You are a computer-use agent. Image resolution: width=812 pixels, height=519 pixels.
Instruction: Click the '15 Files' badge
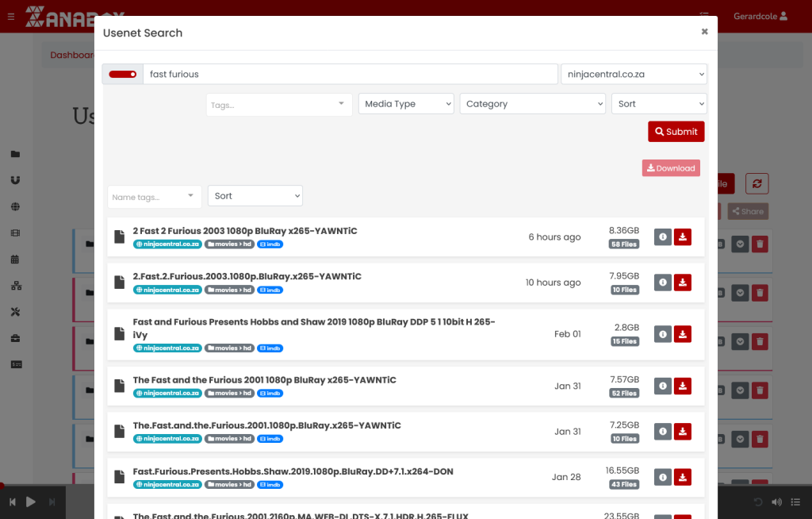625,341
